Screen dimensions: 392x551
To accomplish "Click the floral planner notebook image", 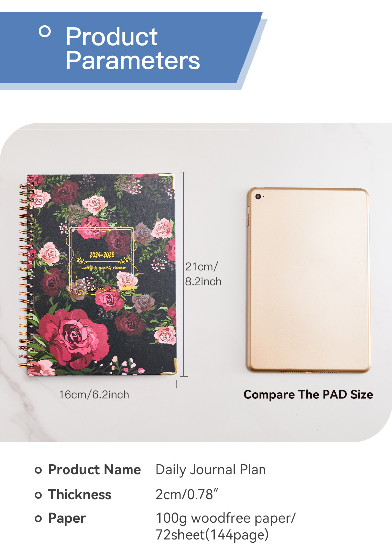I will [98, 275].
